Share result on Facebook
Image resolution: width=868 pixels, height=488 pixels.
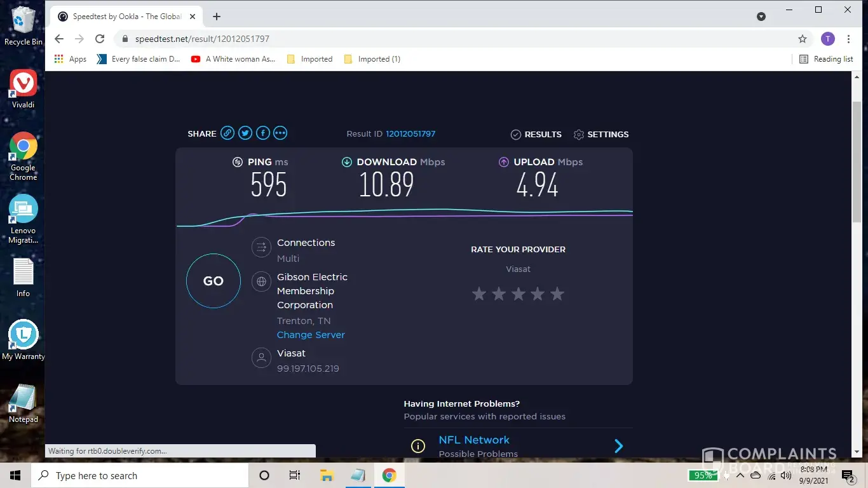[263, 133]
